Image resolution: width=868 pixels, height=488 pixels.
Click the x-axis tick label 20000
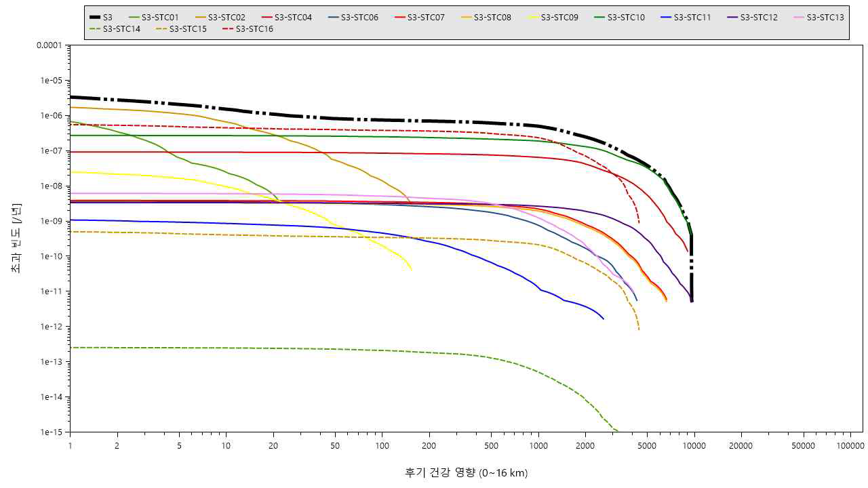coord(741,446)
